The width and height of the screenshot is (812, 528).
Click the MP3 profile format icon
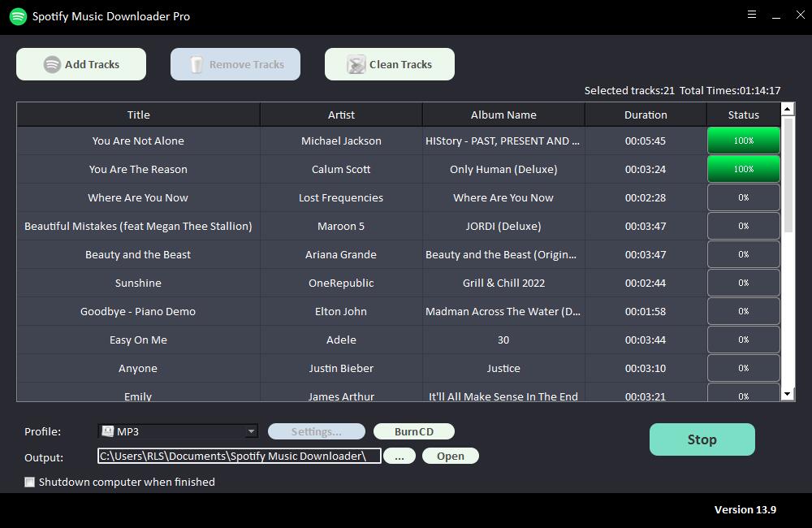coord(106,431)
